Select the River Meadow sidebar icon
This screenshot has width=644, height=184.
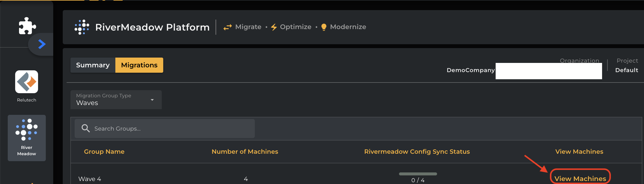[26, 138]
